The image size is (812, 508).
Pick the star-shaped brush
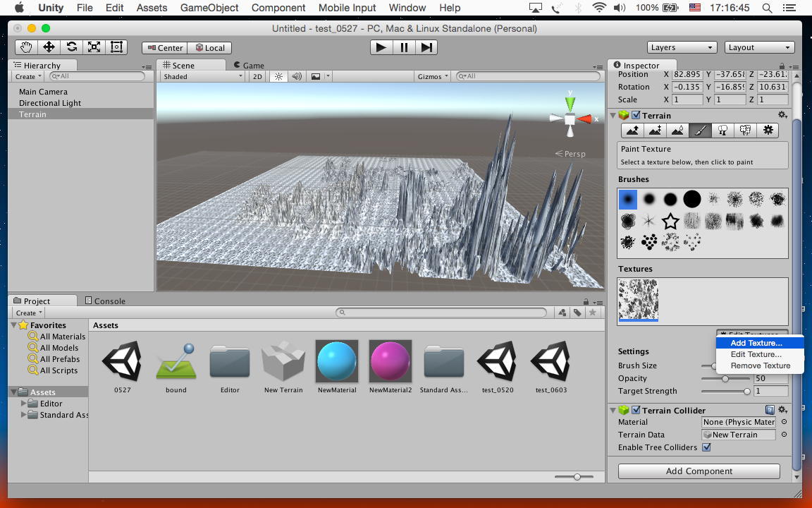(670, 222)
